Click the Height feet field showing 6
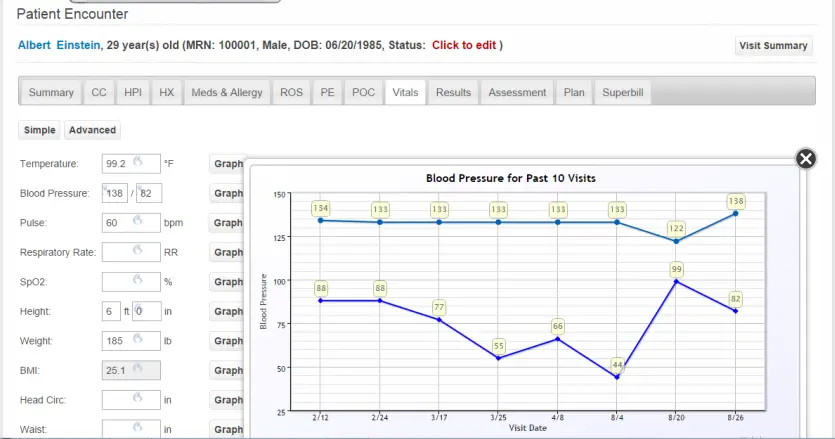Image resolution: width=835 pixels, height=439 pixels. pos(111,311)
